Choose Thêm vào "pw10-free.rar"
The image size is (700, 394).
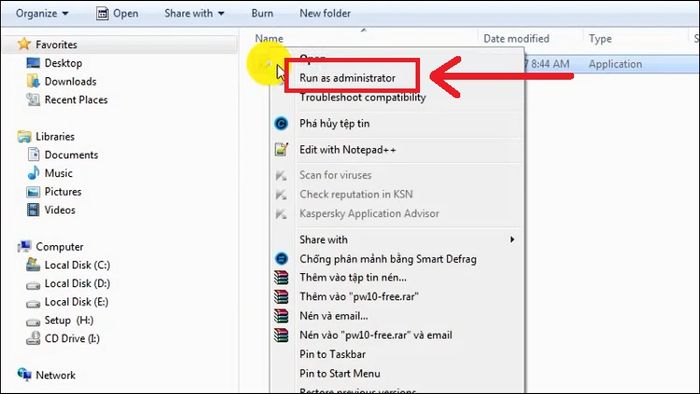tap(359, 296)
